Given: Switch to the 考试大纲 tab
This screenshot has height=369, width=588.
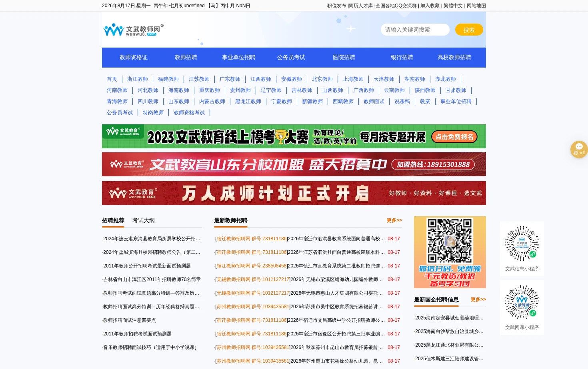Looking at the screenshot, I should [144, 220].
